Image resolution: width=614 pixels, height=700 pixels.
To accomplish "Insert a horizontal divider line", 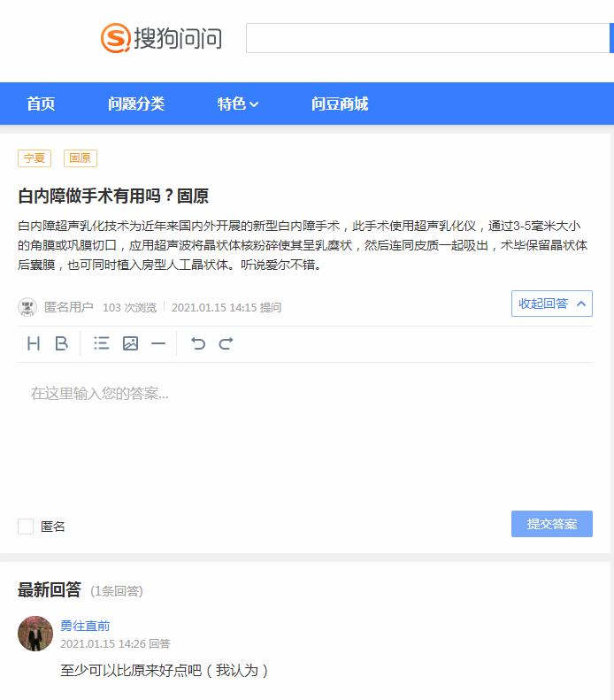I will pyautogui.click(x=158, y=343).
